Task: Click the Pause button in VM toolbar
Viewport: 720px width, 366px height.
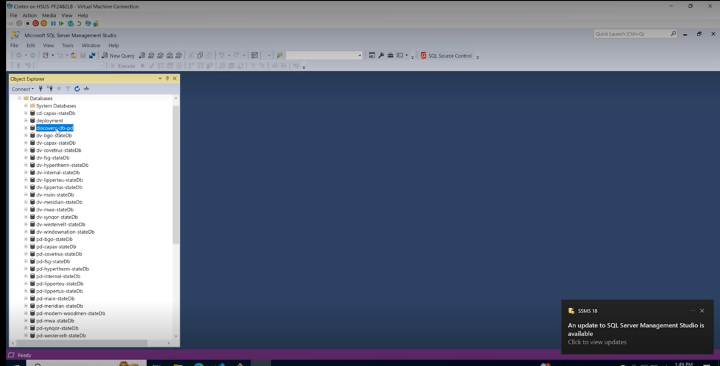Action: (x=53, y=23)
